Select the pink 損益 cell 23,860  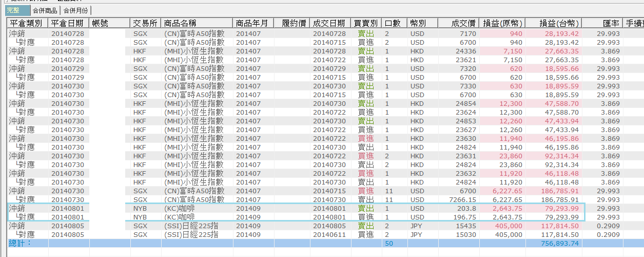(x=502, y=156)
